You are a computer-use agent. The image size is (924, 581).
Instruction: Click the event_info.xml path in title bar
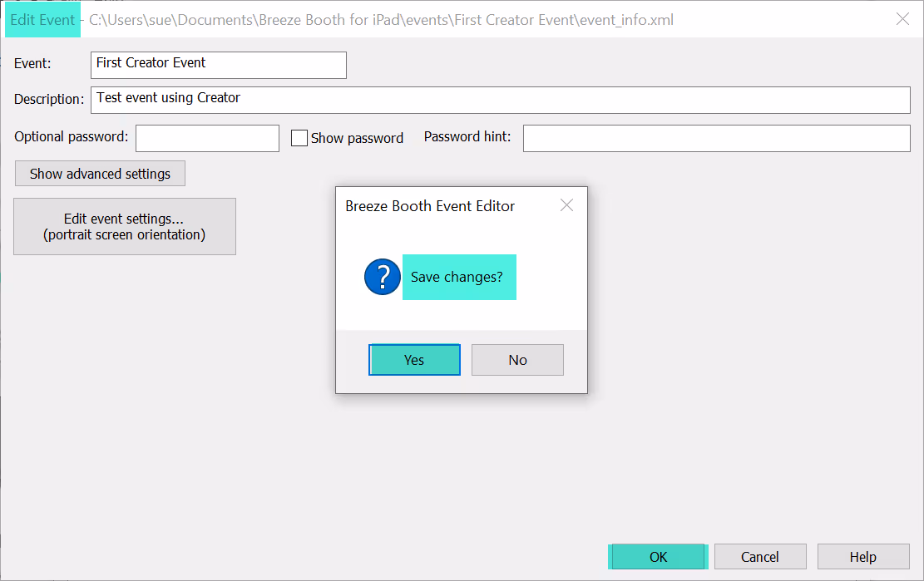point(381,20)
